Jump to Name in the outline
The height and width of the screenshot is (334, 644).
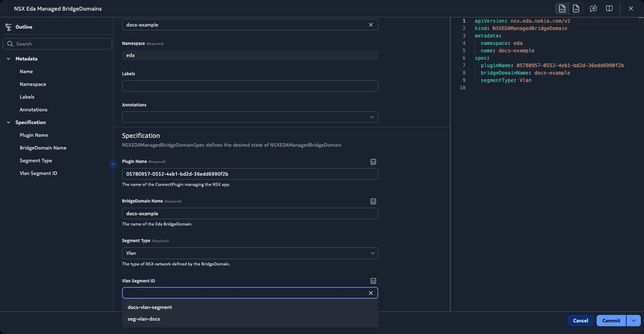[x=26, y=71]
